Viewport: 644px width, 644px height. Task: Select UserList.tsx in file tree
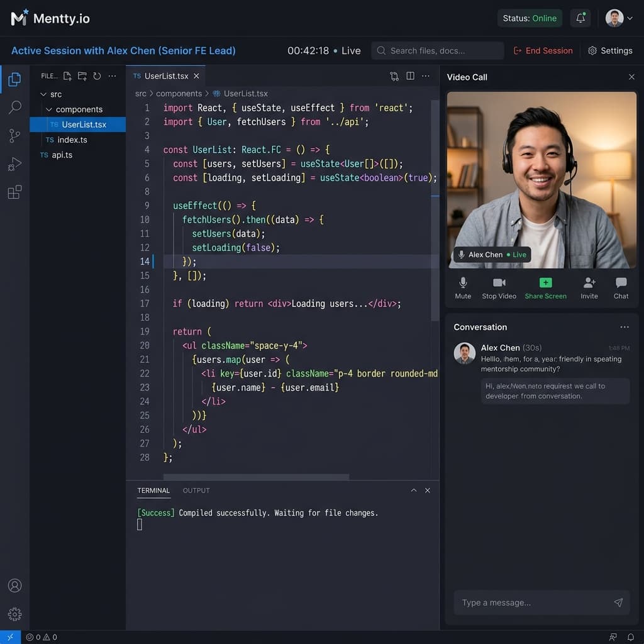click(x=77, y=125)
